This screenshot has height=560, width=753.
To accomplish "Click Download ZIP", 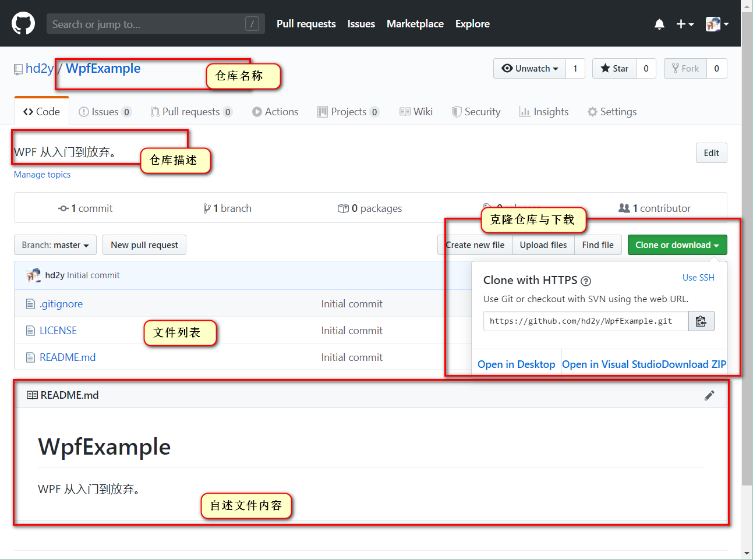I will tap(694, 364).
